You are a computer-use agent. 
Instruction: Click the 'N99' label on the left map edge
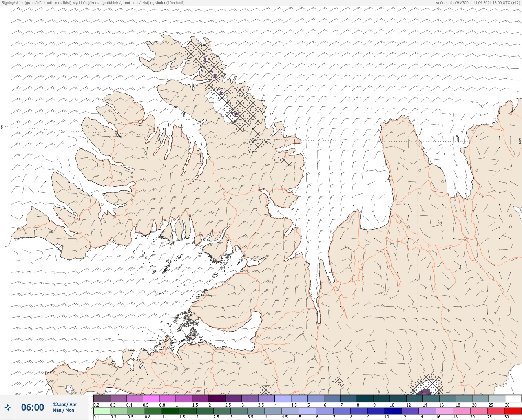point(2,127)
